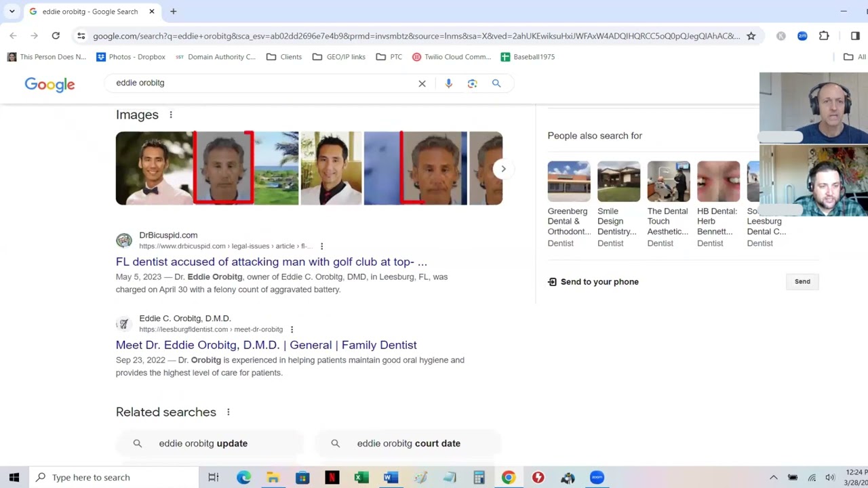Open first image of man in bow tie
The height and width of the screenshot is (488, 868).
(155, 168)
